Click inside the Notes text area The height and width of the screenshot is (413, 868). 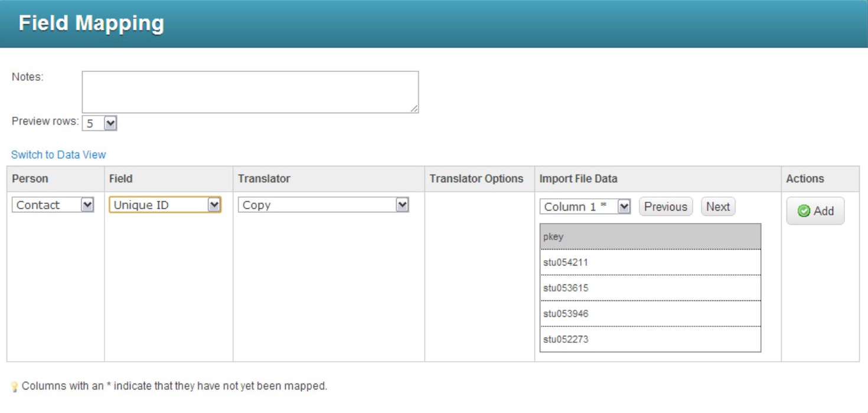click(250, 91)
